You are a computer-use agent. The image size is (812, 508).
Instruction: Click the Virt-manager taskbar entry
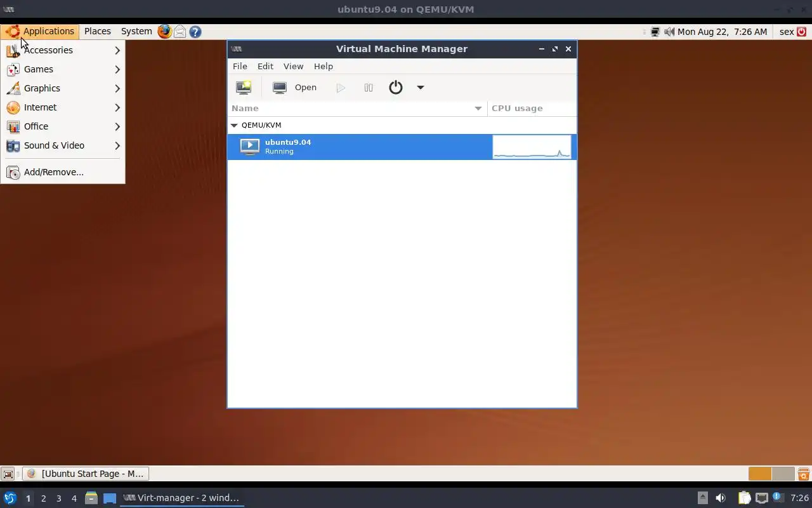(x=182, y=498)
